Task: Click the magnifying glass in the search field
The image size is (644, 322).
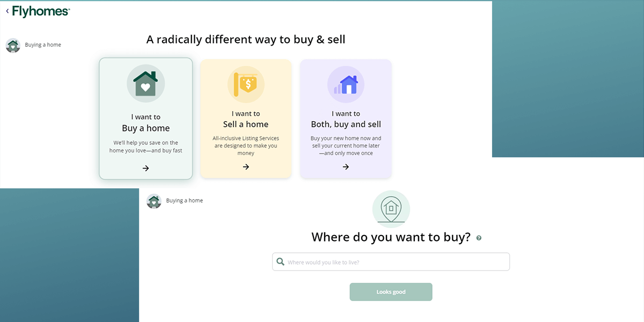Action: (x=281, y=261)
